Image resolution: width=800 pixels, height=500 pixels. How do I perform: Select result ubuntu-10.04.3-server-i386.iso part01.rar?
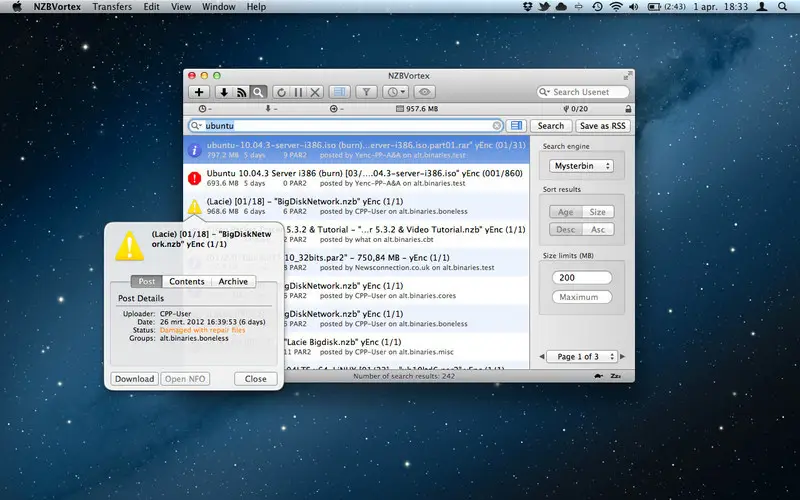point(356,150)
